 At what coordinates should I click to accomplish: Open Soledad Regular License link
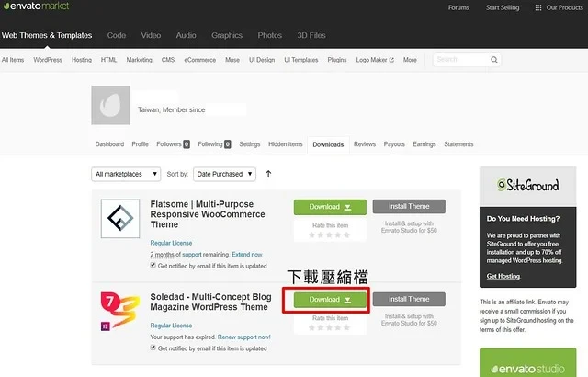coord(171,326)
